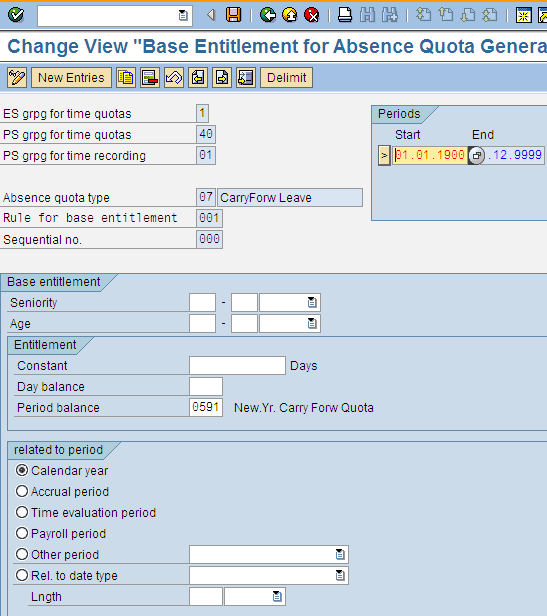Choose Time evaluation period option
The image size is (547, 616).
point(22,512)
